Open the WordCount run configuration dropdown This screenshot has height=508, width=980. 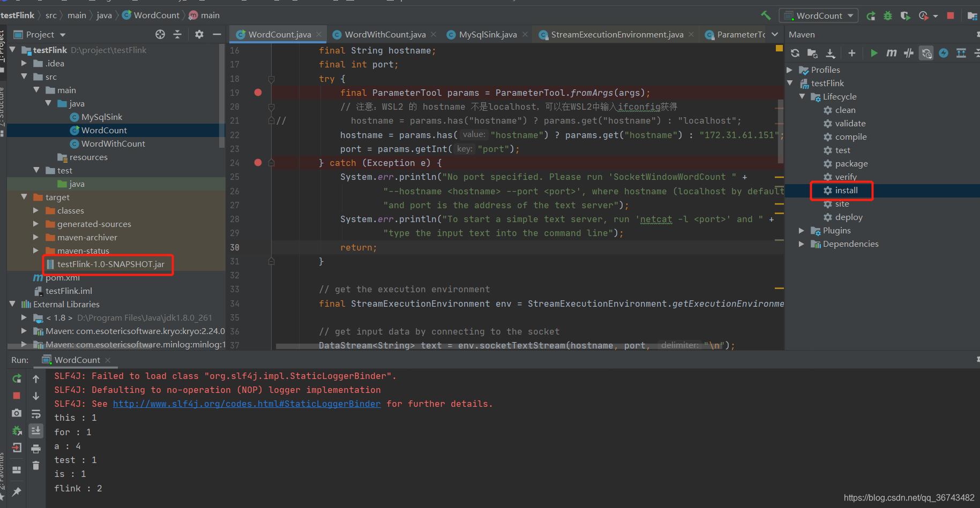[819, 16]
